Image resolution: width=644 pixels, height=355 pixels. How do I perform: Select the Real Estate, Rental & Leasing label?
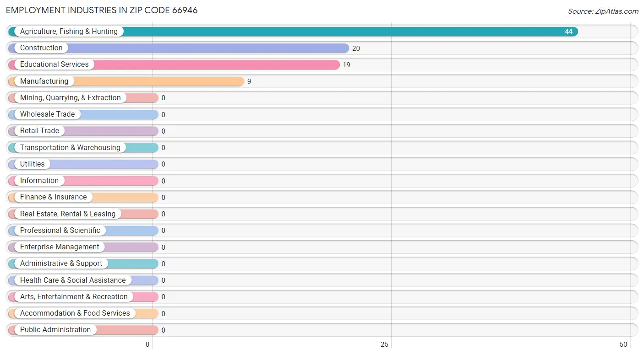click(x=68, y=214)
